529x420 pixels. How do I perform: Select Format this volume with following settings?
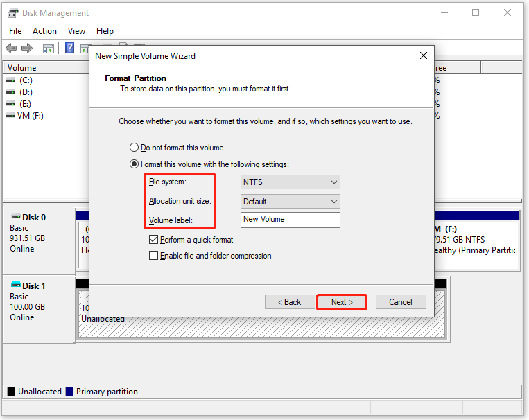tap(135, 164)
